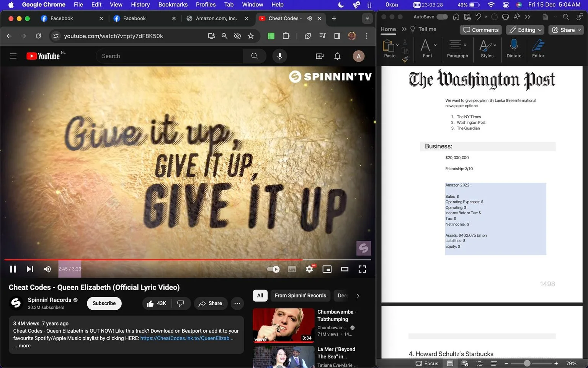This screenshot has width=588, height=368.
Task: Expand the Editing mode dropdown
Action: pyautogui.click(x=526, y=30)
